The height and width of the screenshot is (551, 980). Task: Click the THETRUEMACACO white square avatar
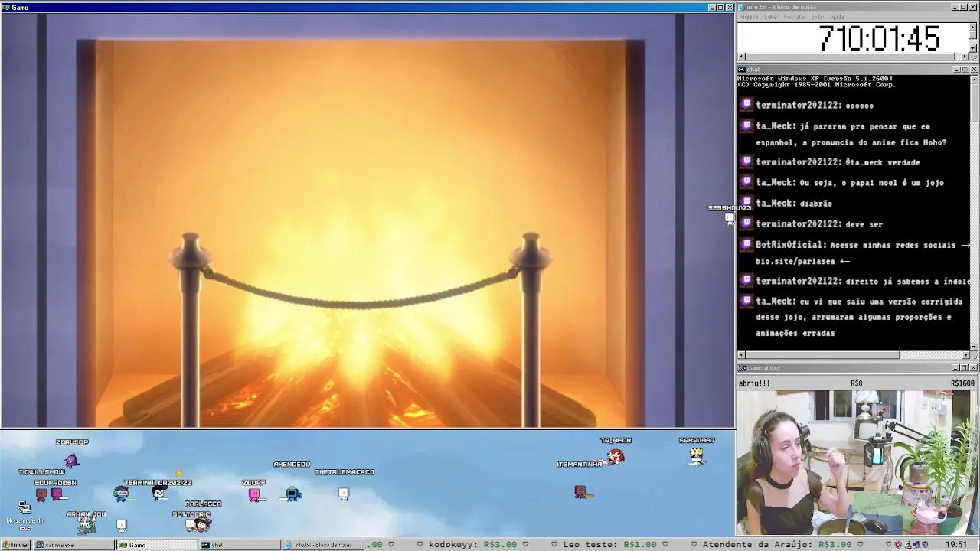(344, 494)
